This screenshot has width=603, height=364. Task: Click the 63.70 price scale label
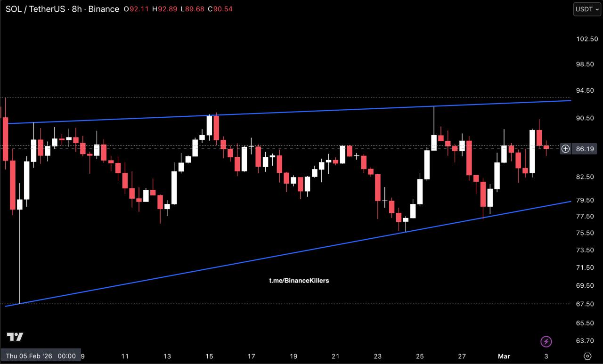pos(585,341)
